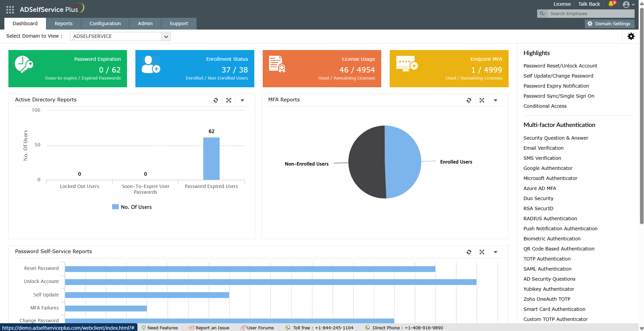Click the notification bell icon
The width and height of the screenshot is (644, 331).
click(x=611, y=4)
